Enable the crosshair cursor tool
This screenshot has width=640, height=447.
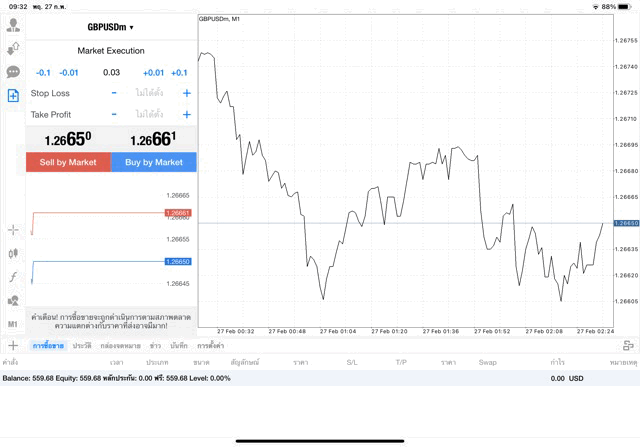coord(13,230)
